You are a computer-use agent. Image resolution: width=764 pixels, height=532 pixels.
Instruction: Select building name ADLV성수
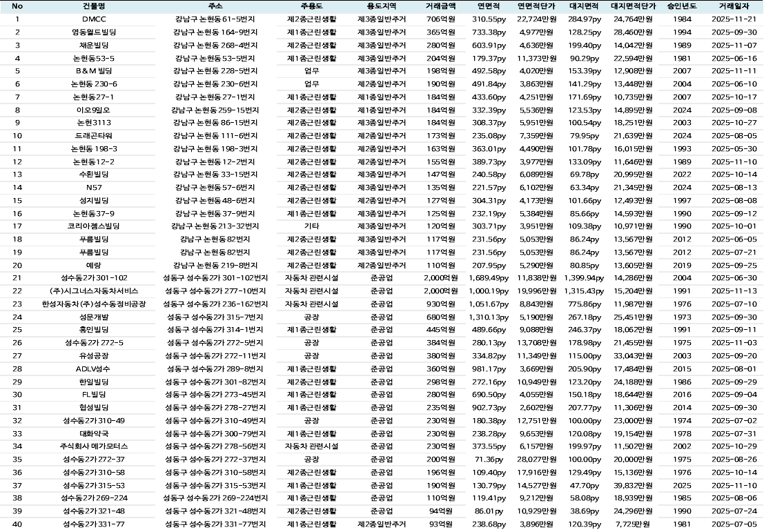tap(94, 369)
